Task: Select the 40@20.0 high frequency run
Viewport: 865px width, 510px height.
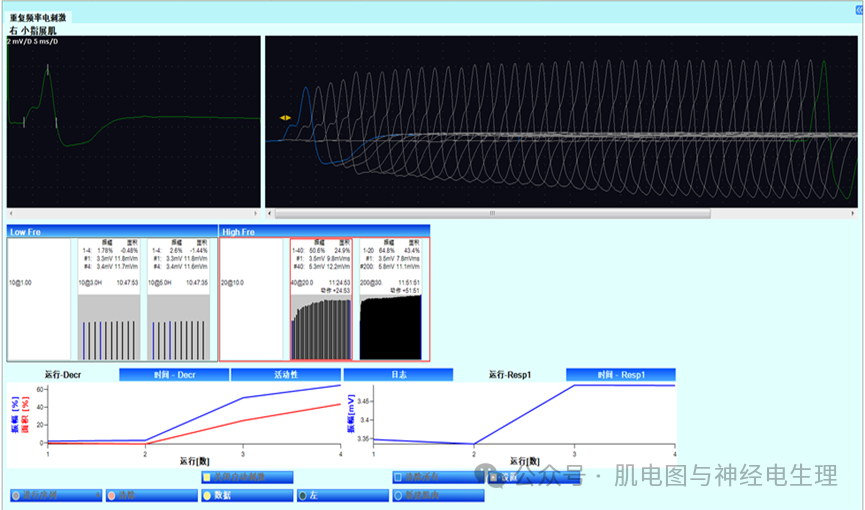Action: (321, 300)
